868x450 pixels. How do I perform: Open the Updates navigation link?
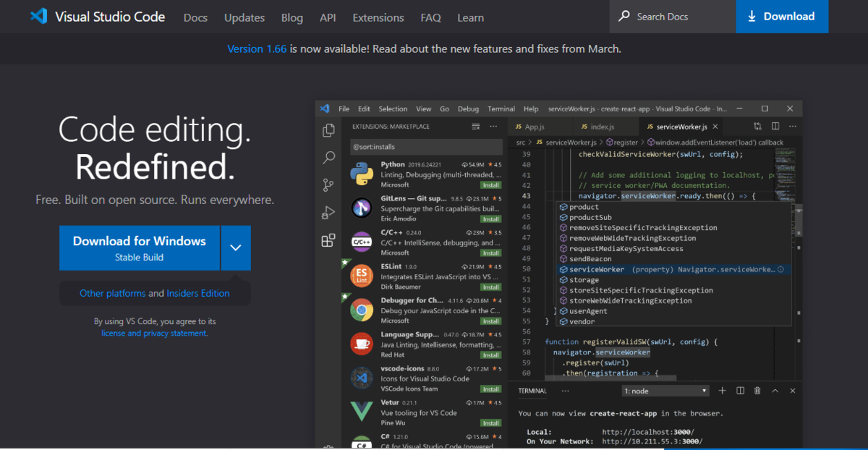coord(244,17)
